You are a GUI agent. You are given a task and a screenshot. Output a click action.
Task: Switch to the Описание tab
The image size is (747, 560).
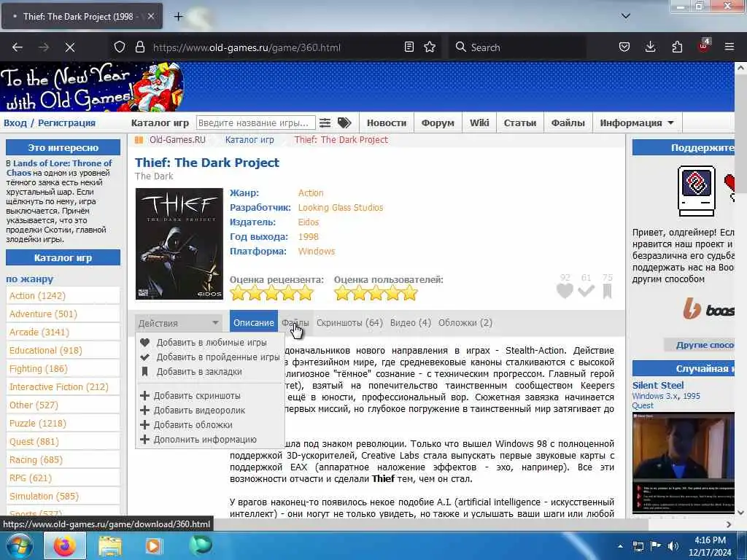(x=253, y=323)
